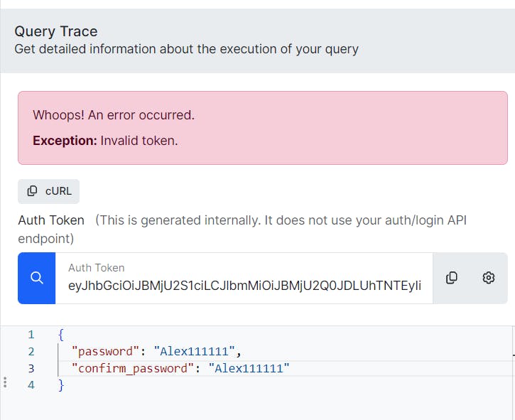The image size is (515, 420).
Task: Click the Auth Token section label
Action: tap(51, 220)
